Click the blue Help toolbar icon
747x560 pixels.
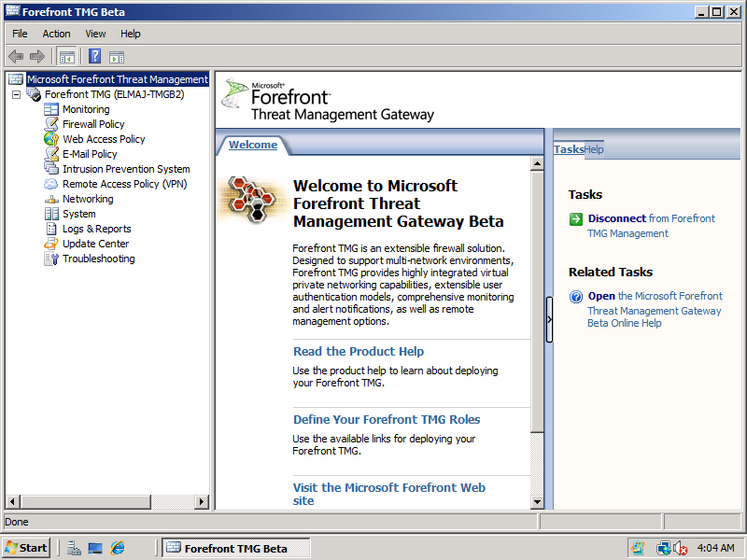(94, 57)
